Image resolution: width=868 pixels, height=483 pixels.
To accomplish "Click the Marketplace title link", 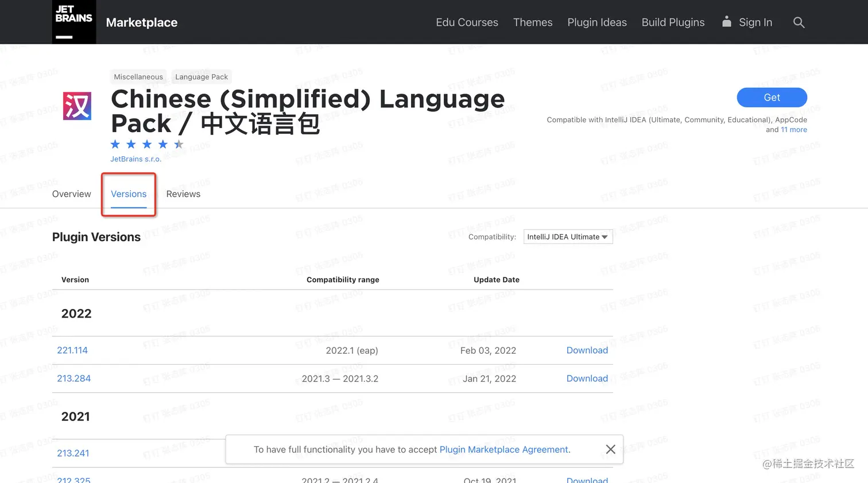I will click(x=142, y=22).
